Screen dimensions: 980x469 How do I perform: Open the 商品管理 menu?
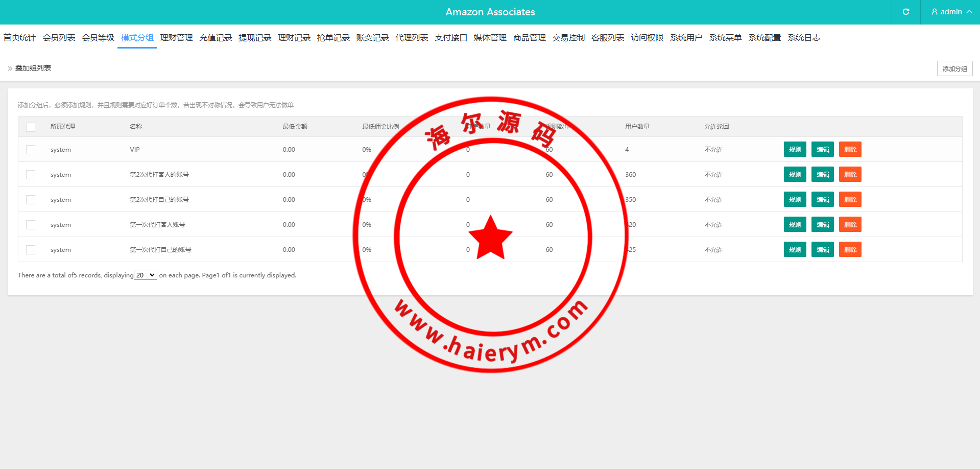(x=530, y=37)
